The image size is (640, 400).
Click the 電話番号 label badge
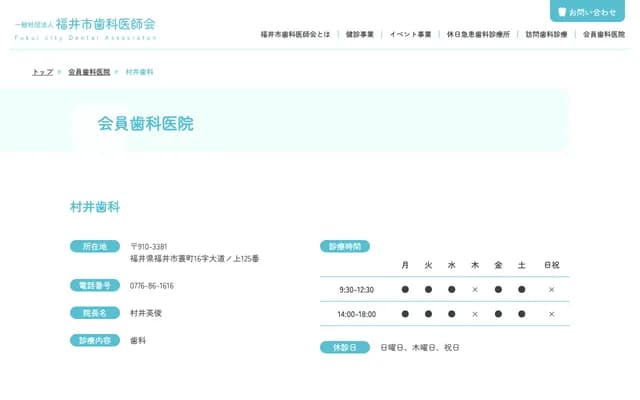click(x=94, y=286)
